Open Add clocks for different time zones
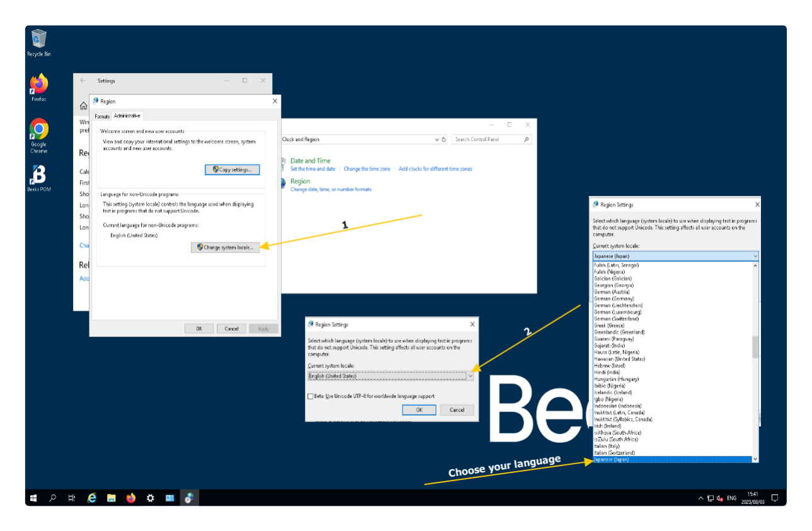Screen dimensions: 812x531 [x=435, y=169]
